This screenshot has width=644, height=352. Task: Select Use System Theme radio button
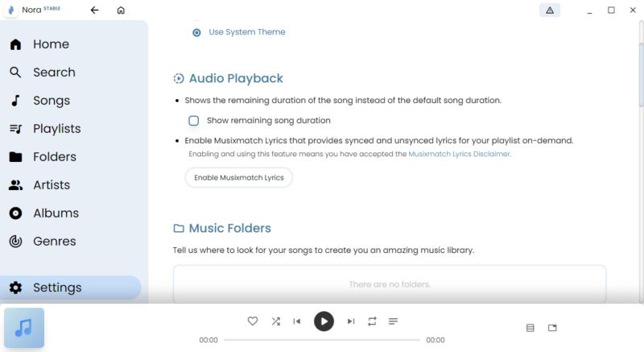[196, 32]
